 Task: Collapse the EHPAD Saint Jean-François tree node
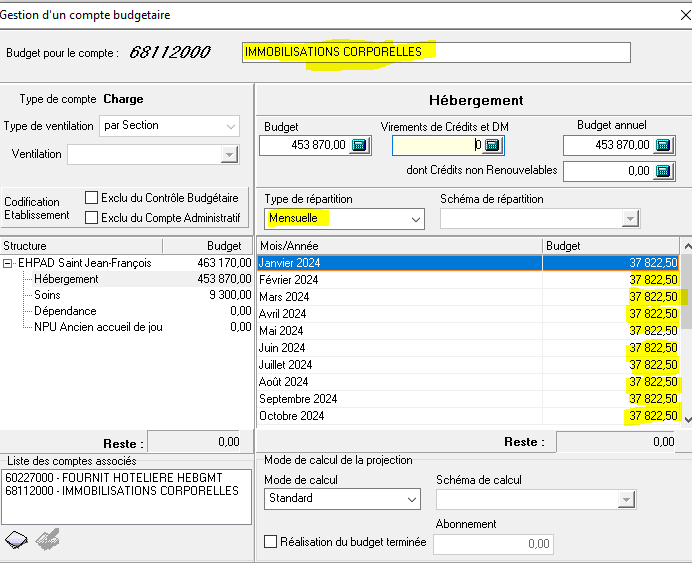tap(9, 263)
